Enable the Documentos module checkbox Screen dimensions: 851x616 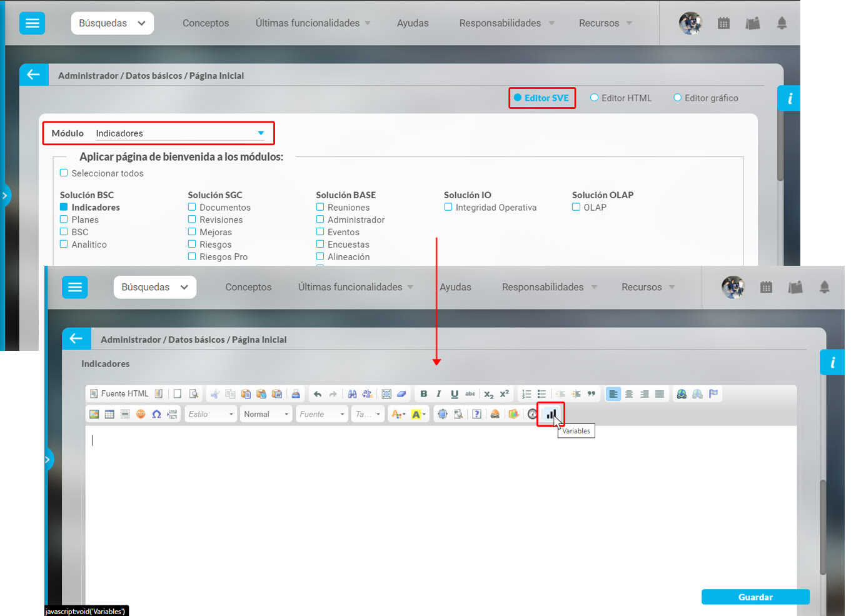click(x=192, y=207)
